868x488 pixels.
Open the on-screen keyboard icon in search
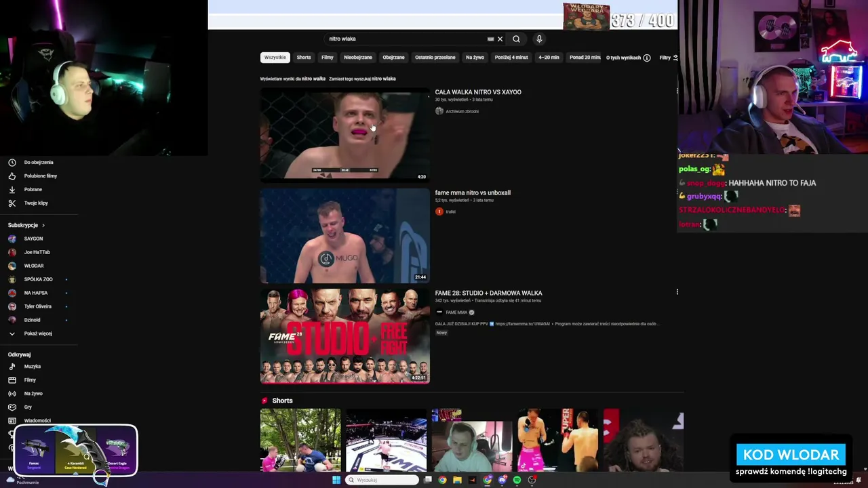pos(490,39)
